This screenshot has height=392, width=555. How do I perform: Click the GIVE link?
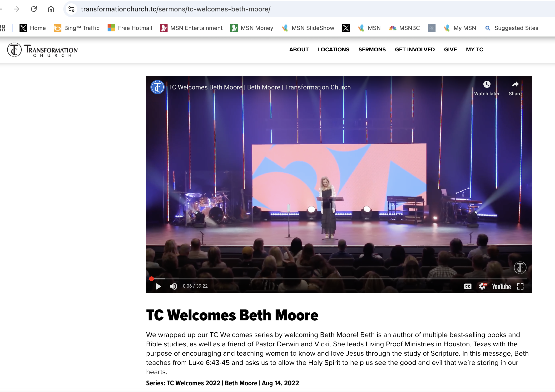(450, 49)
